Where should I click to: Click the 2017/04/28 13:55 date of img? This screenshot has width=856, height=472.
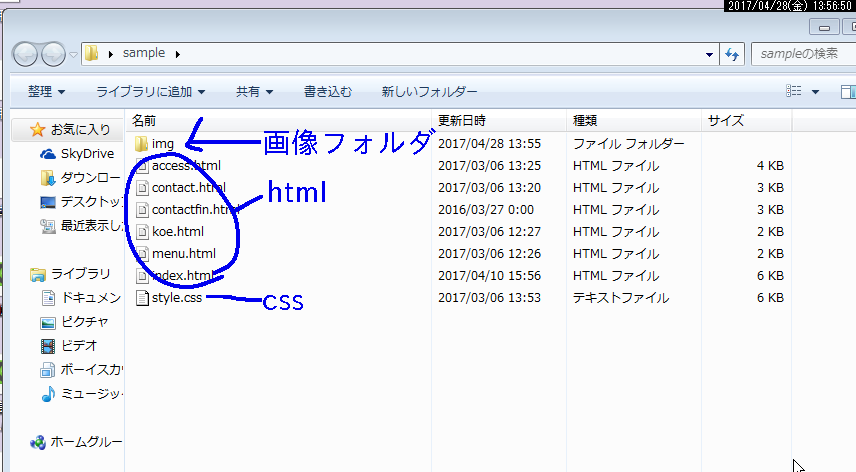(x=489, y=144)
